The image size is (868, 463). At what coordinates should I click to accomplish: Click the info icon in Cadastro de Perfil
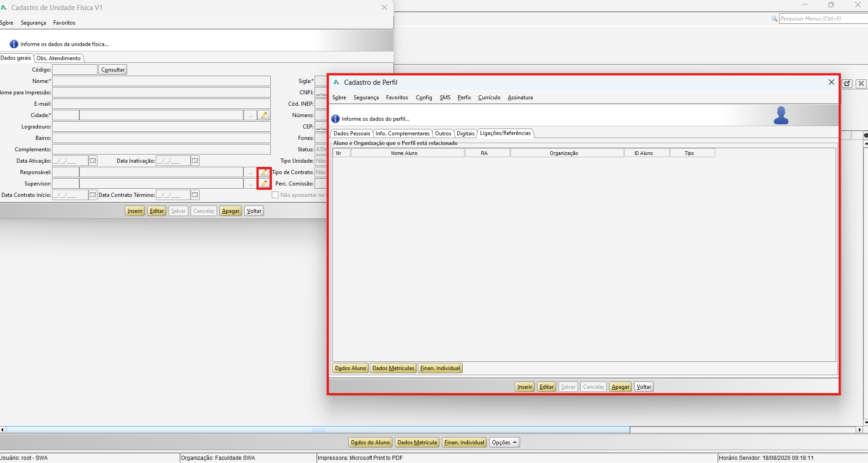(x=336, y=119)
